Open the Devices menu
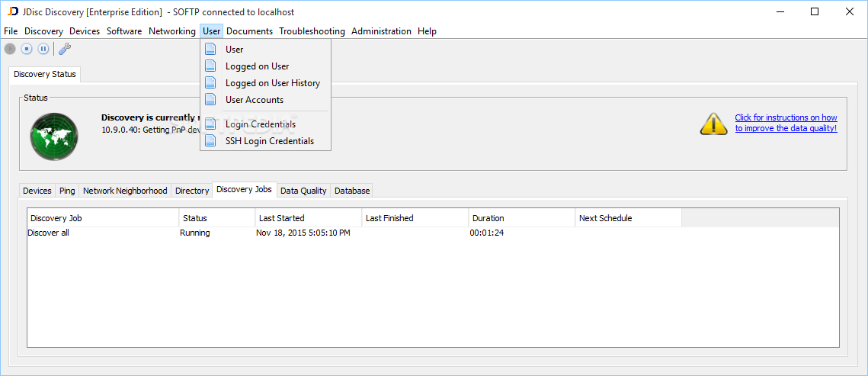The height and width of the screenshot is (376, 868). coord(85,31)
